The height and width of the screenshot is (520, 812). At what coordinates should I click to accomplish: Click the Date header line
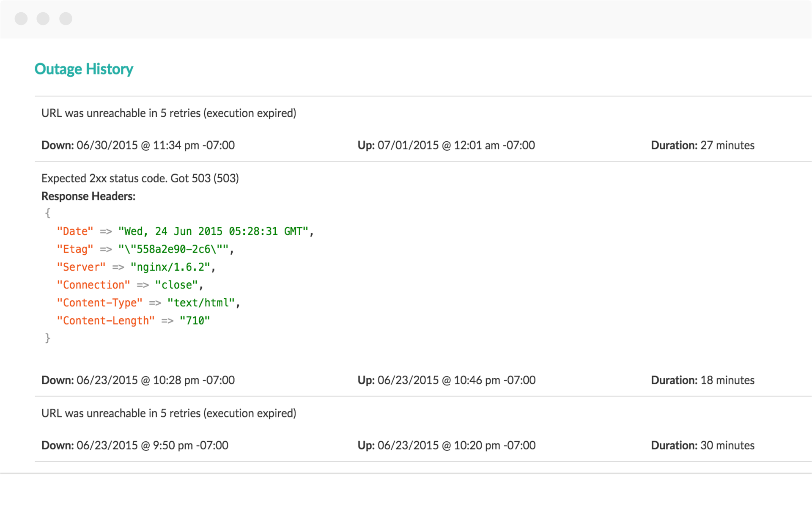tap(185, 231)
